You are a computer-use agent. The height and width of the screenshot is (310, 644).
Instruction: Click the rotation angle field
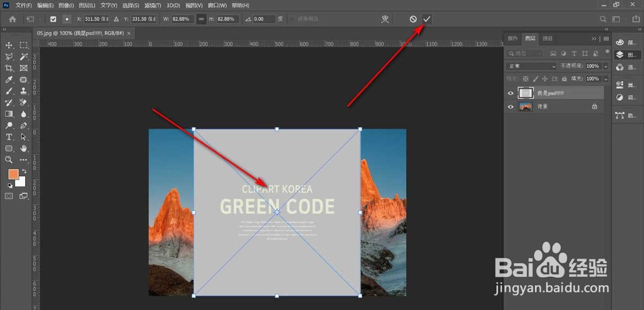(x=264, y=19)
